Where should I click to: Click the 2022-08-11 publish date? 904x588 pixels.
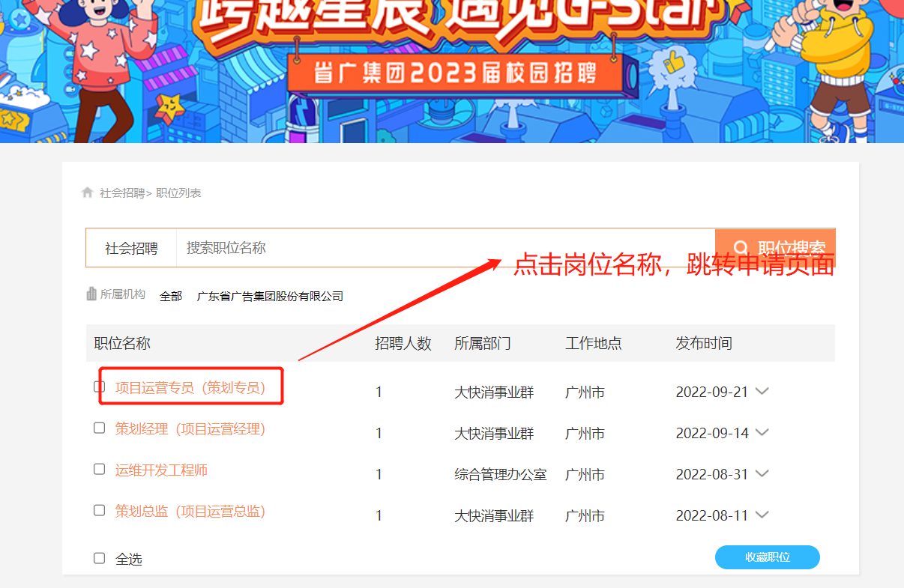[712, 515]
